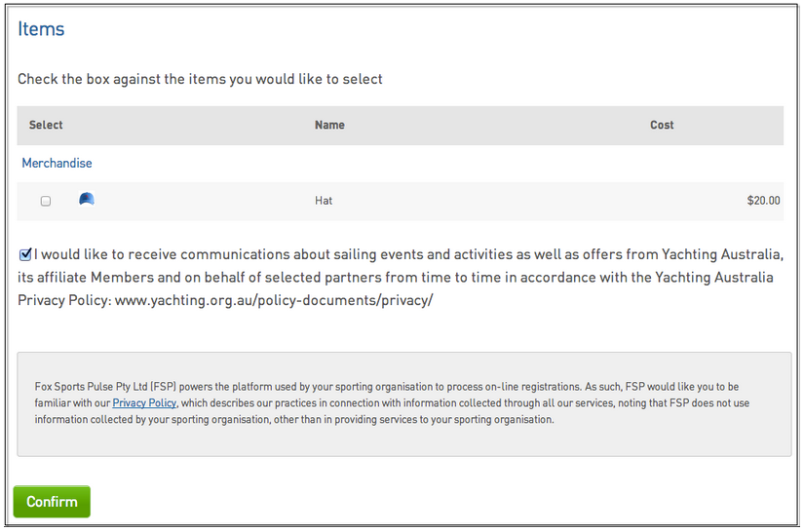Viewport: 804px width, 532px height.
Task: Click the Hat item name
Action: (324, 201)
